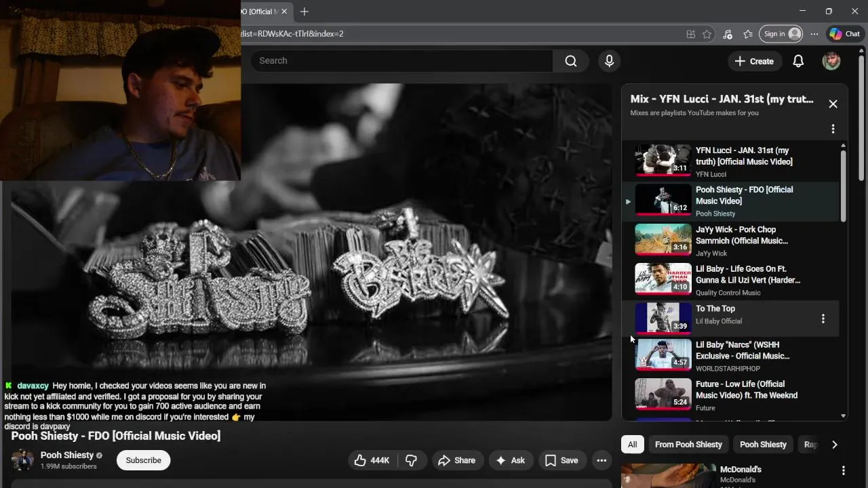Click the search magnifier button
This screenshot has height=488, width=868.
[571, 61]
